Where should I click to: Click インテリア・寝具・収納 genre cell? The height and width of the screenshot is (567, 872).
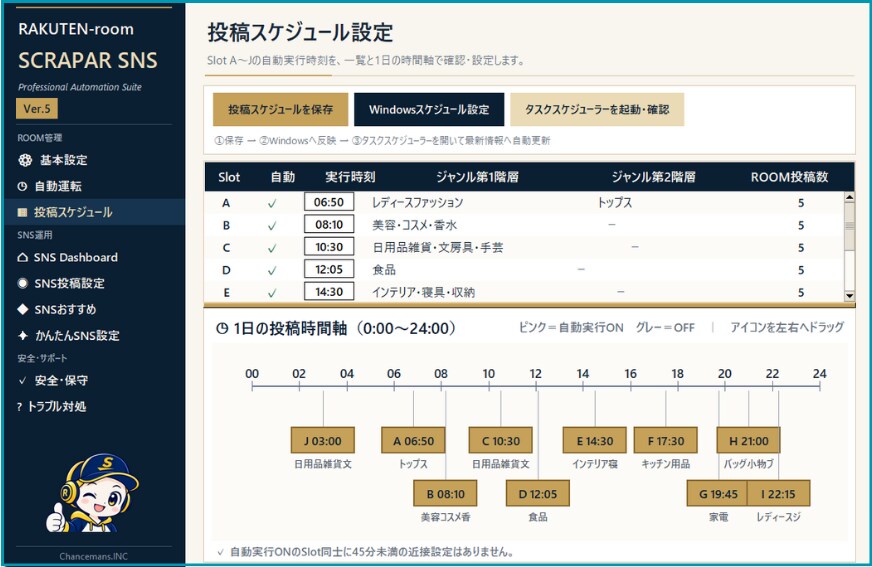point(423,292)
